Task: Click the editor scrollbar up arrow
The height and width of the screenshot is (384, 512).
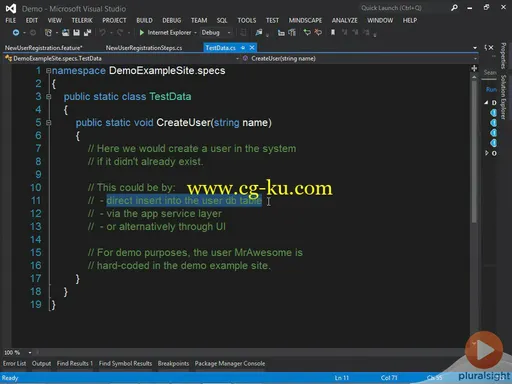Action: [x=474, y=77]
